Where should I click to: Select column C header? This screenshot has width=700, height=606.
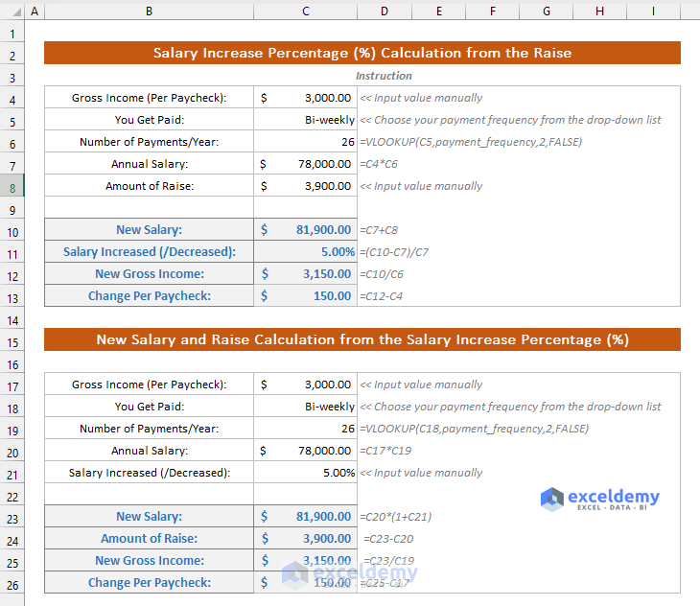click(305, 12)
